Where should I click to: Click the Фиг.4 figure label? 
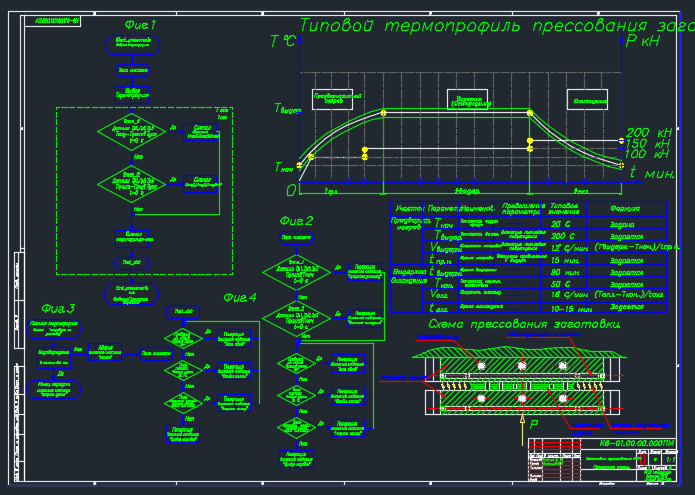tap(239, 298)
